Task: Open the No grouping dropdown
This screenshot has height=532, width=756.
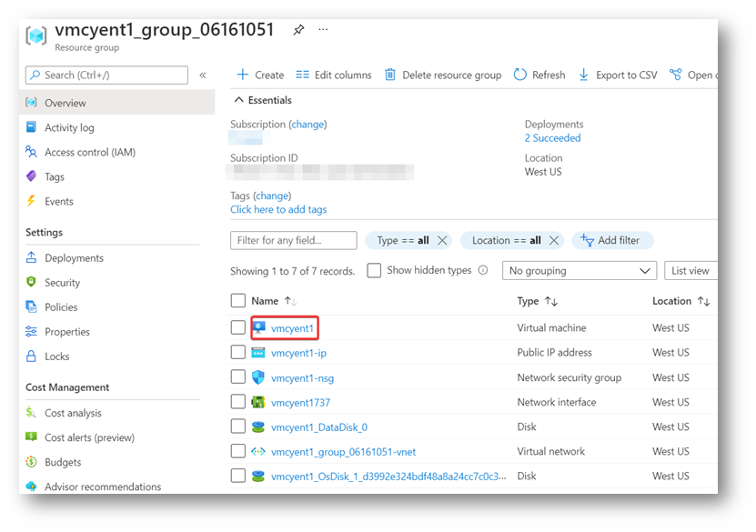Action: coord(579,271)
